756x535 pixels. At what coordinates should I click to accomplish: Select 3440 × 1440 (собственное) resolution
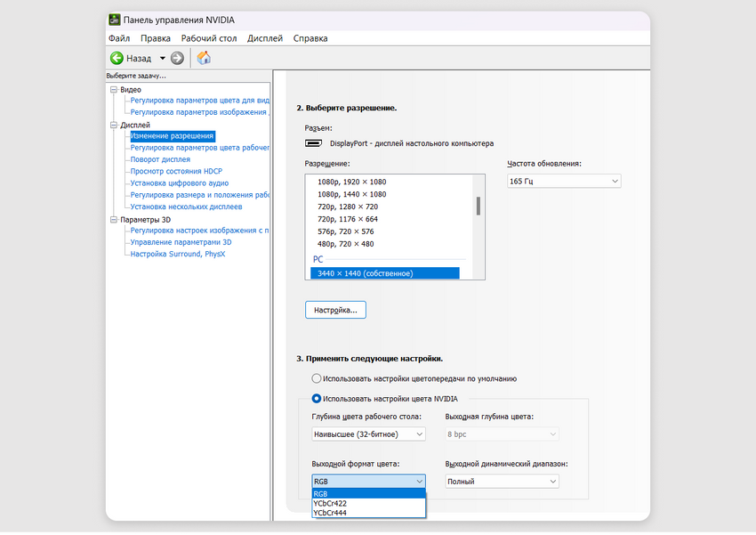pos(385,273)
